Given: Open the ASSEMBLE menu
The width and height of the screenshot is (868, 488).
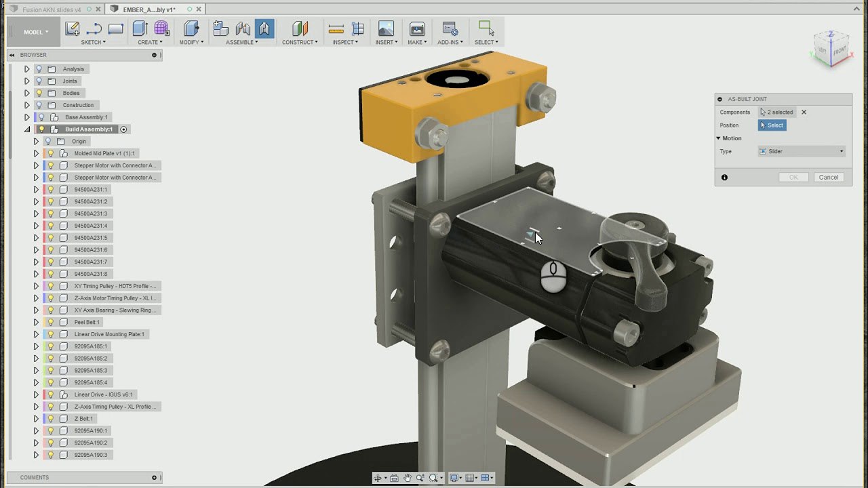Looking at the screenshot, I should [x=242, y=42].
